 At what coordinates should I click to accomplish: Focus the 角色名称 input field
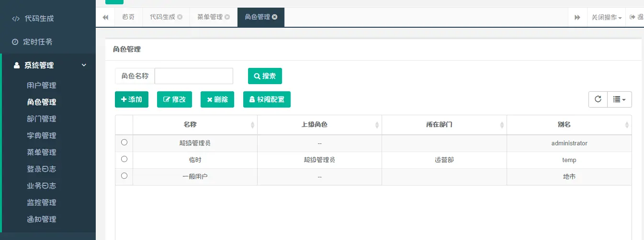tap(193, 76)
